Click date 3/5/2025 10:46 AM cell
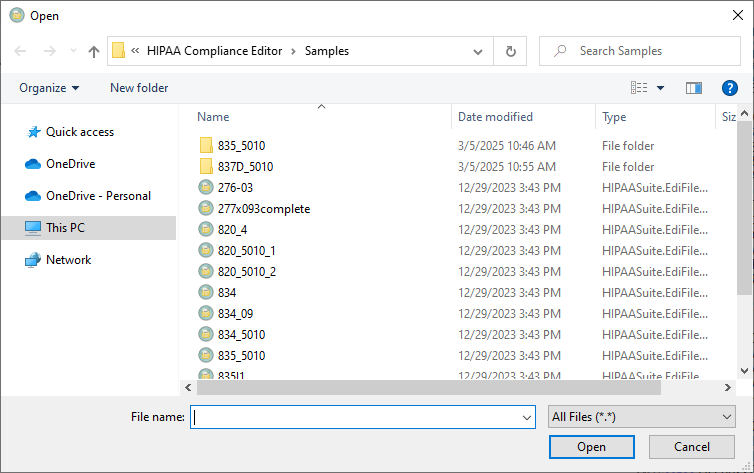The width and height of the screenshot is (754, 473). pos(507,146)
